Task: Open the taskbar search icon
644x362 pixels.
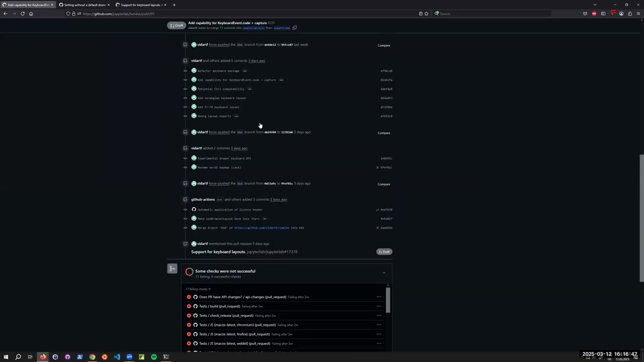Action: (18, 357)
